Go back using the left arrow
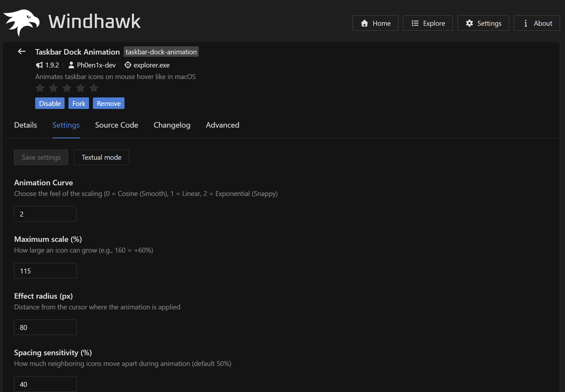Image resolution: width=565 pixels, height=392 pixels. tap(22, 51)
